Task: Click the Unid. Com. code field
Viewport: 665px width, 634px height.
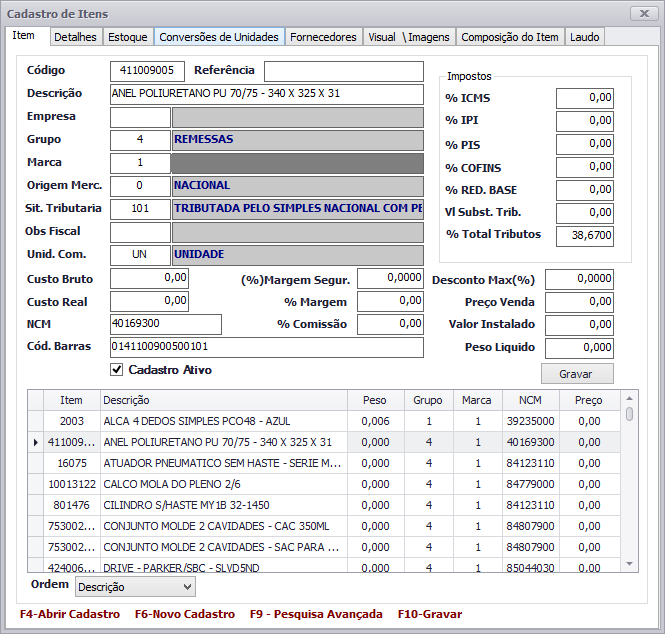Action: pyautogui.click(x=140, y=255)
